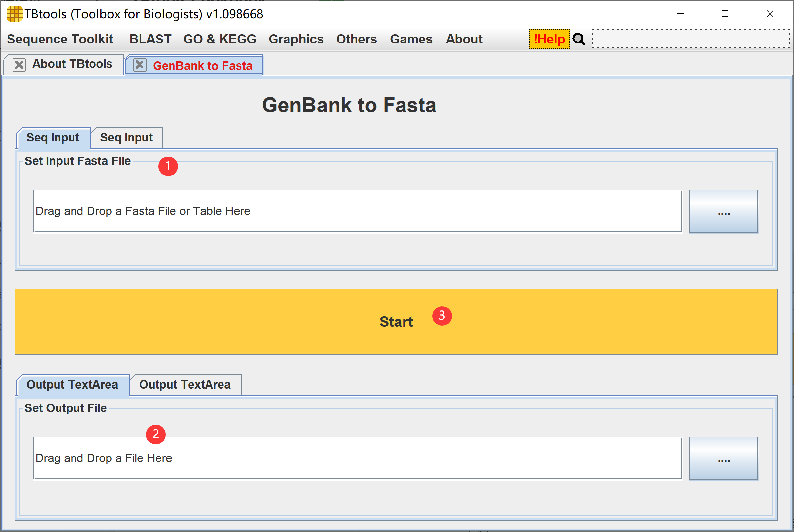The height and width of the screenshot is (532, 794).
Task: Click the yellow Start button
Action: pos(396,322)
